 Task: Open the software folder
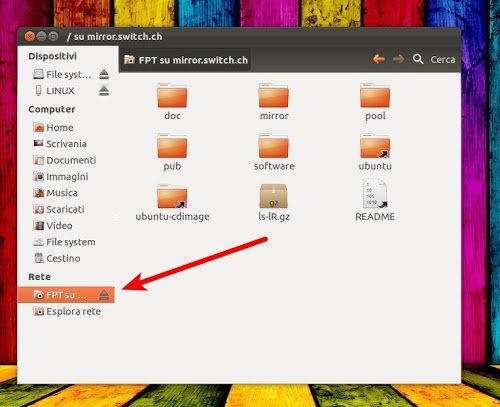pos(274,152)
